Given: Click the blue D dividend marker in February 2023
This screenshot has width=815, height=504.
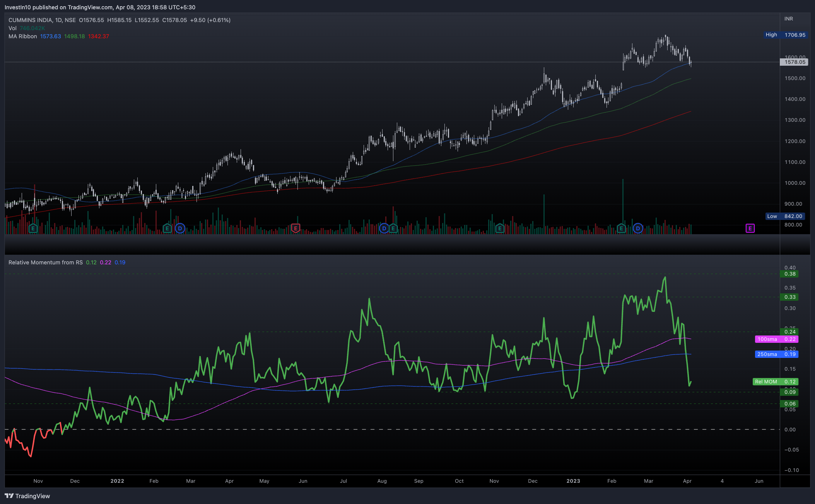Looking at the screenshot, I should 638,228.
